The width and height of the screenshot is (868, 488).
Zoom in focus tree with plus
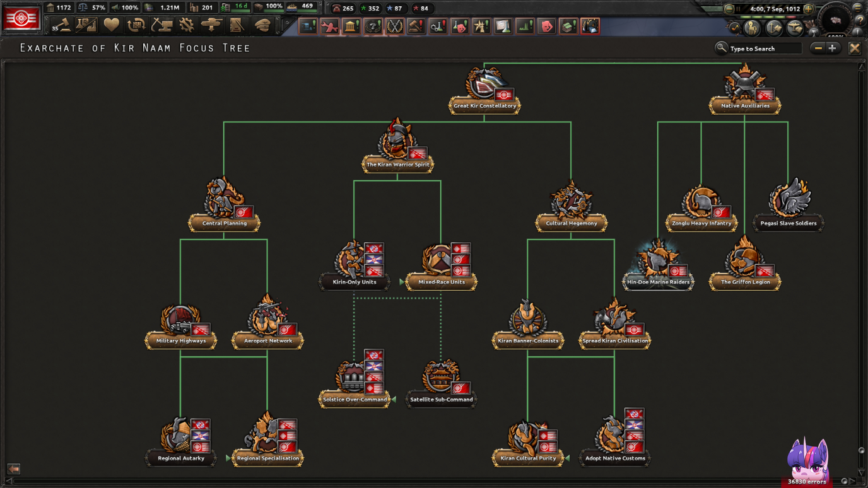click(832, 49)
